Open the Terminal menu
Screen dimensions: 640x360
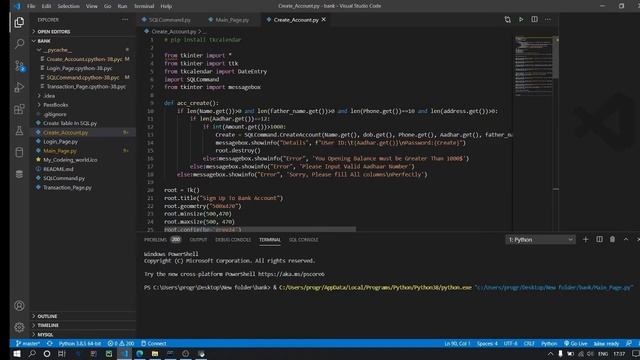[144, 6]
